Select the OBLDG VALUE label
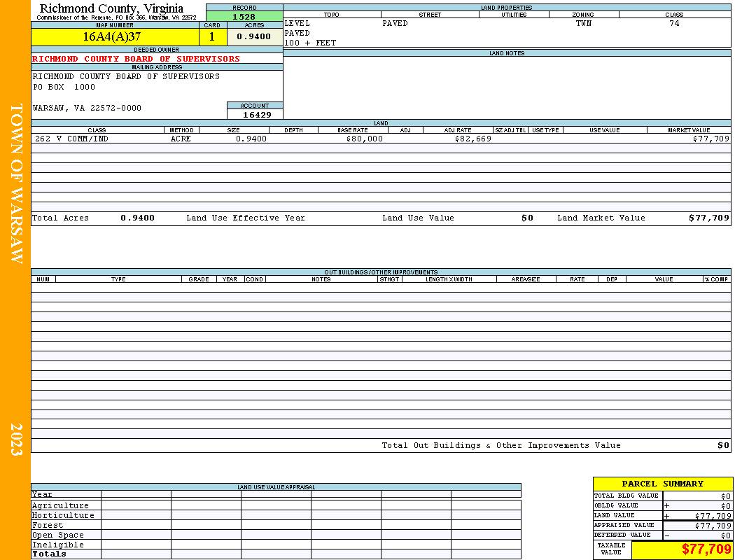Screen dimensions: 735x560 [x=616, y=505]
